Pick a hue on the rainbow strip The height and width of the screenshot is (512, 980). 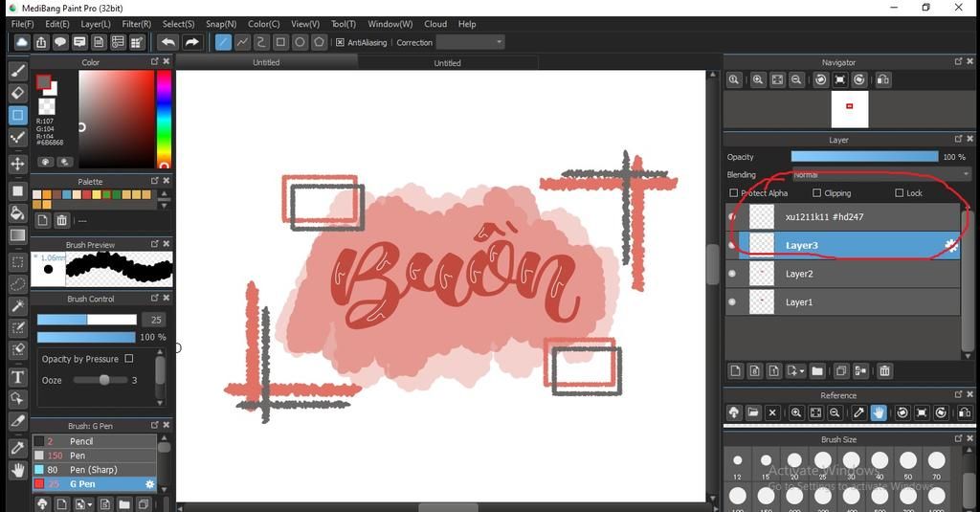click(x=164, y=119)
